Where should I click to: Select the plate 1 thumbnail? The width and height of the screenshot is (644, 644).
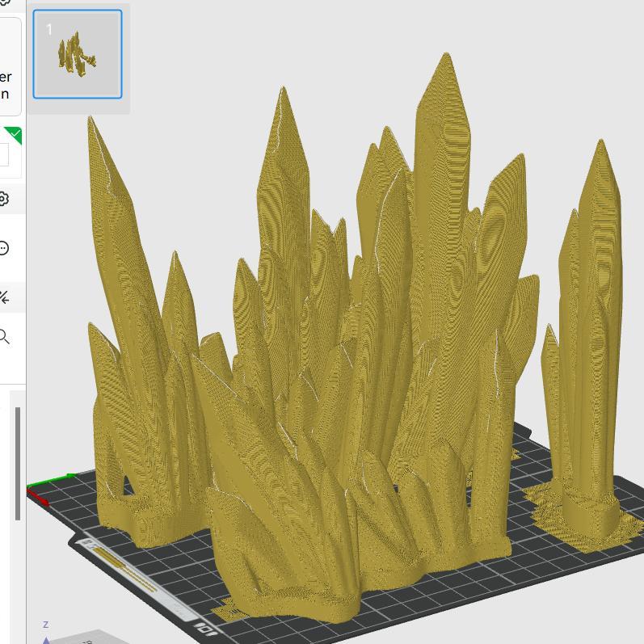78,54
